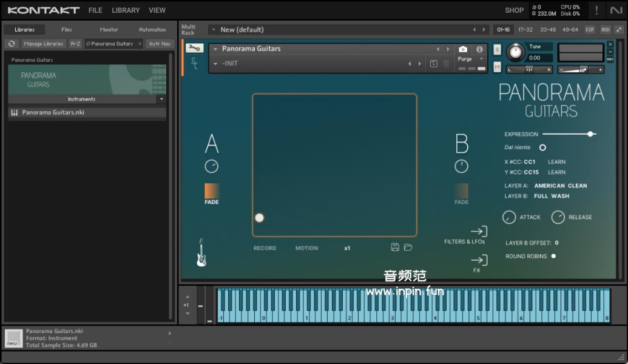The image size is (628, 364).
Task: Toggle the Dal niente switch
Action: tap(542, 147)
